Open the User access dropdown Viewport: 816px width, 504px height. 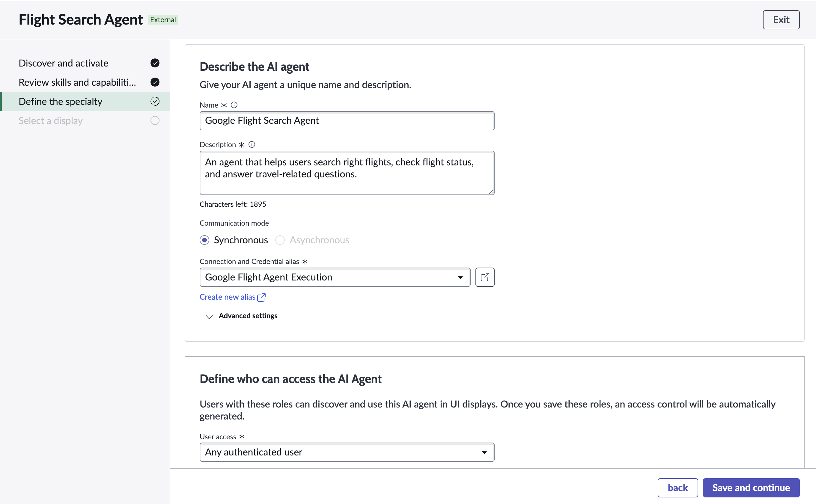pyautogui.click(x=347, y=452)
